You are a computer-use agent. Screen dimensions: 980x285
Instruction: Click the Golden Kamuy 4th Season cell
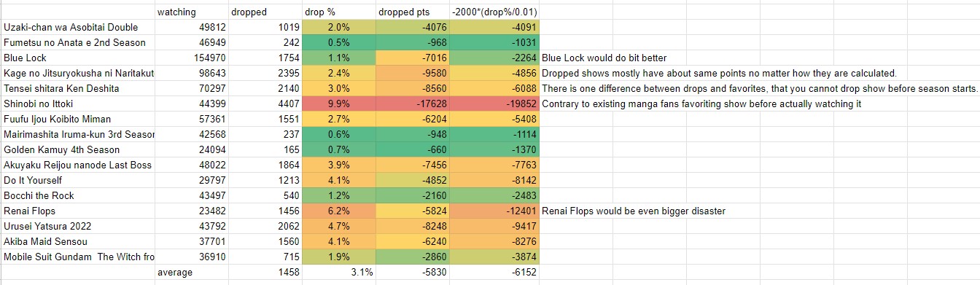pos(78,149)
